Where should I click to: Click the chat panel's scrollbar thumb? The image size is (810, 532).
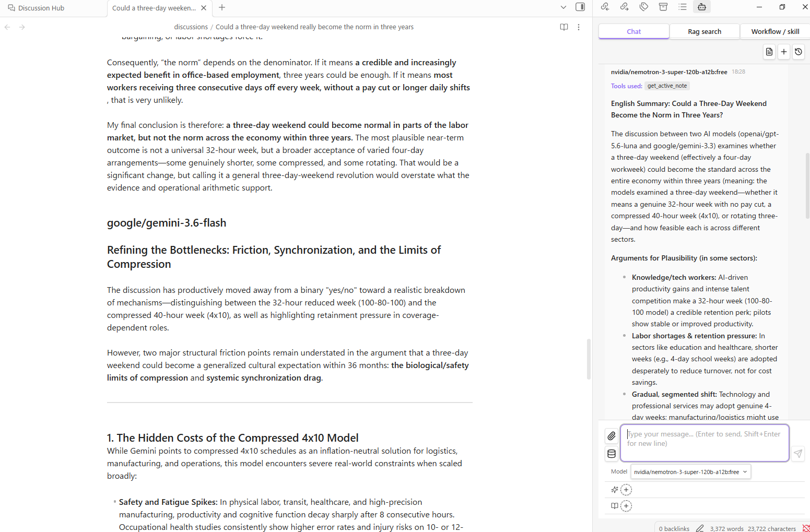pyautogui.click(x=807, y=185)
